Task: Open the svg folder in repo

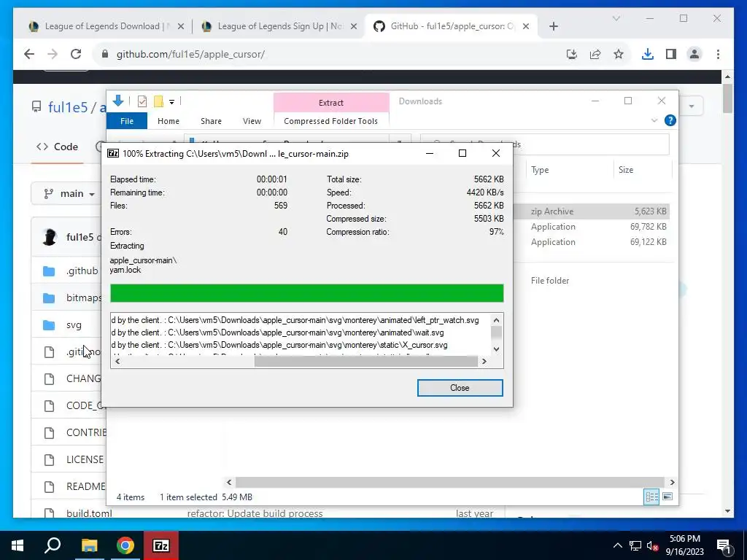Action: pyautogui.click(x=74, y=324)
